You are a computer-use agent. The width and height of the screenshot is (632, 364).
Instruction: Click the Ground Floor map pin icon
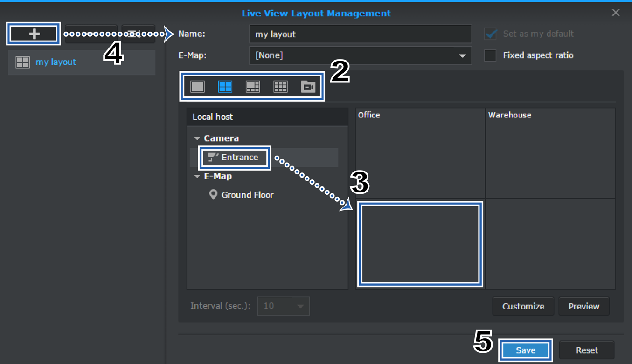[213, 195]
